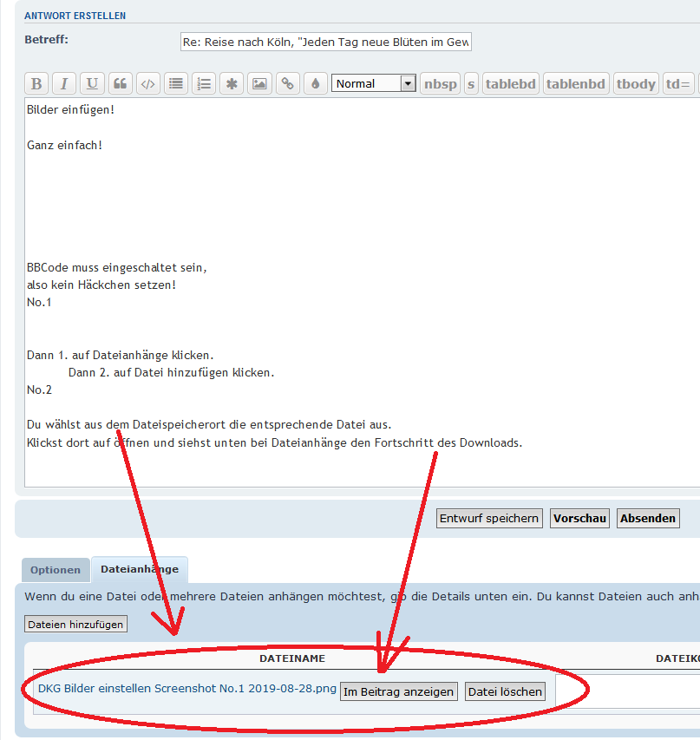Viewport: 700px width, 740px height.
Task: Select the Dateianhänge tab
Action: tap(140, 569)
